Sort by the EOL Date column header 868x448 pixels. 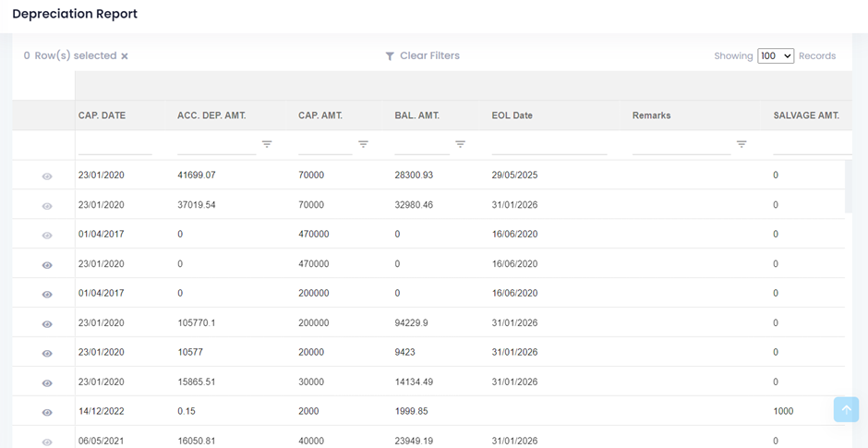click(x=512, y=115)
